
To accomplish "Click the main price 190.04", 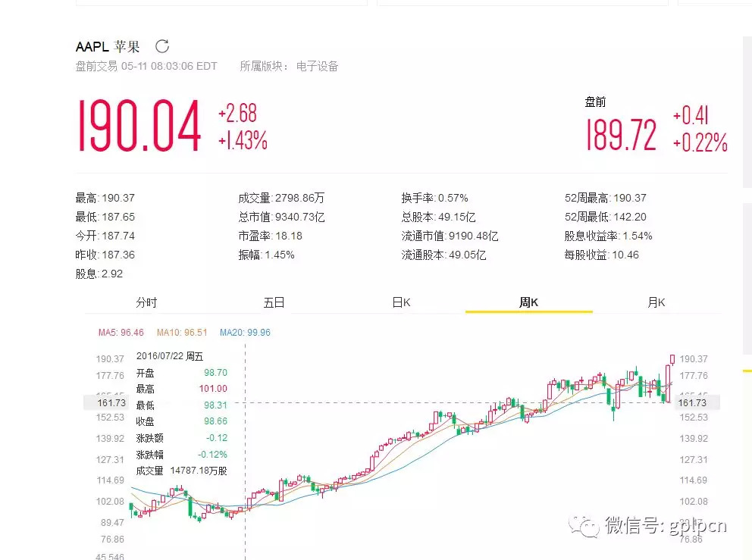I will click(139, 126).
